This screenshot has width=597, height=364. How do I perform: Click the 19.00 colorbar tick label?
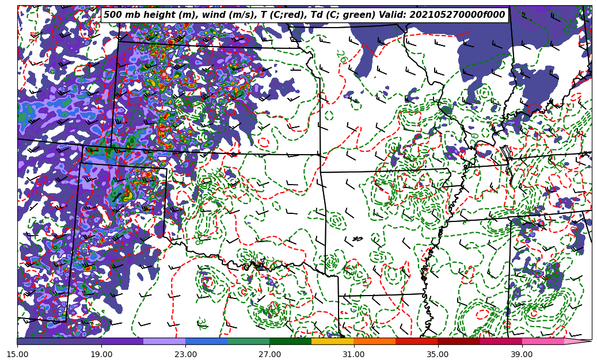click(x=101, y=354)
